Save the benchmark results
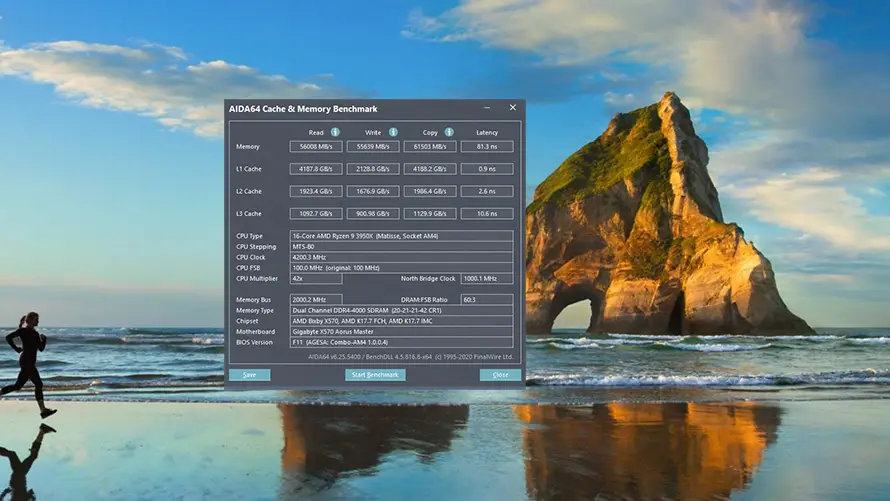The image size is (890, 501). [x=250, y=374]
